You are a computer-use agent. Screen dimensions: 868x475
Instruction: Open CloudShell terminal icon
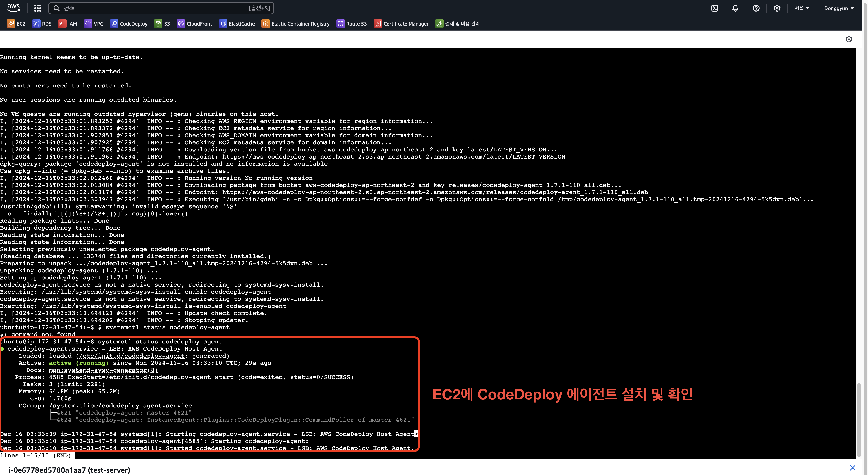pyautogui.click(x=714, y=8)
